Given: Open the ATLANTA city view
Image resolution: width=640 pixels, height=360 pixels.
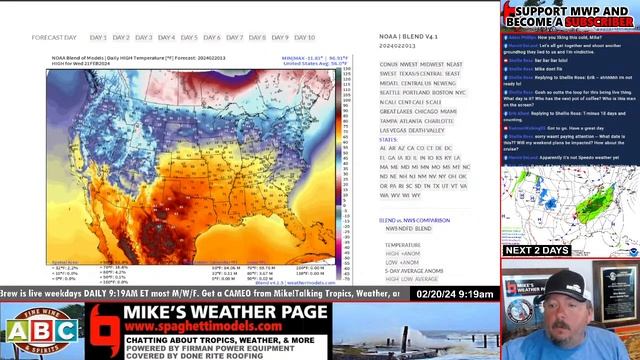Looking at the screenshot, I should (x=411, y=121).
